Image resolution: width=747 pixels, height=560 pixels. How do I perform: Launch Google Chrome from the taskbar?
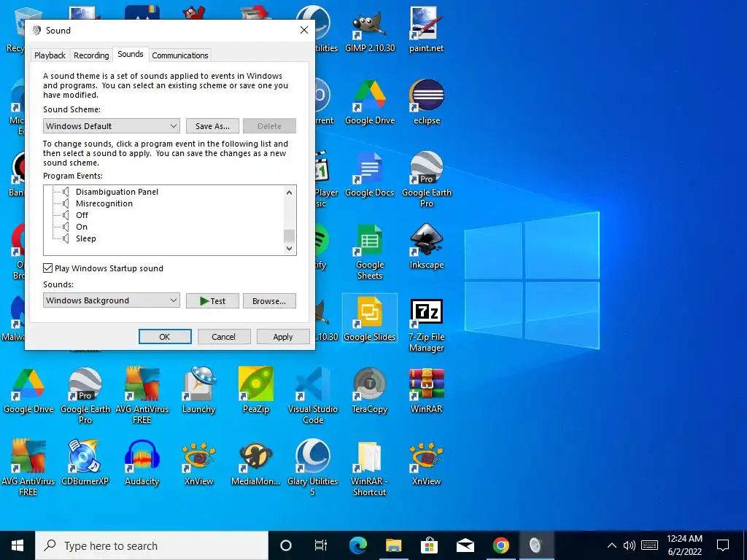[500, 545]
